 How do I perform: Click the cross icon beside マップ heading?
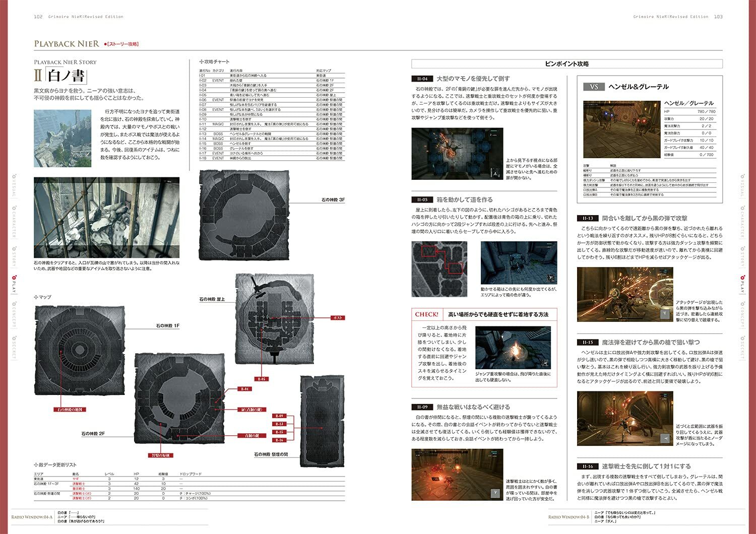coord(37,297)
